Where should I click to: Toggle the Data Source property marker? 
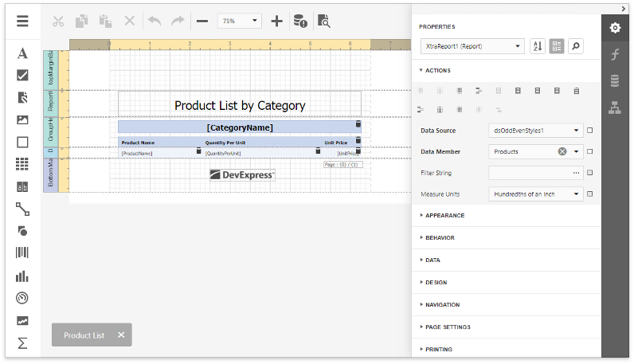(x=589, y=130)
